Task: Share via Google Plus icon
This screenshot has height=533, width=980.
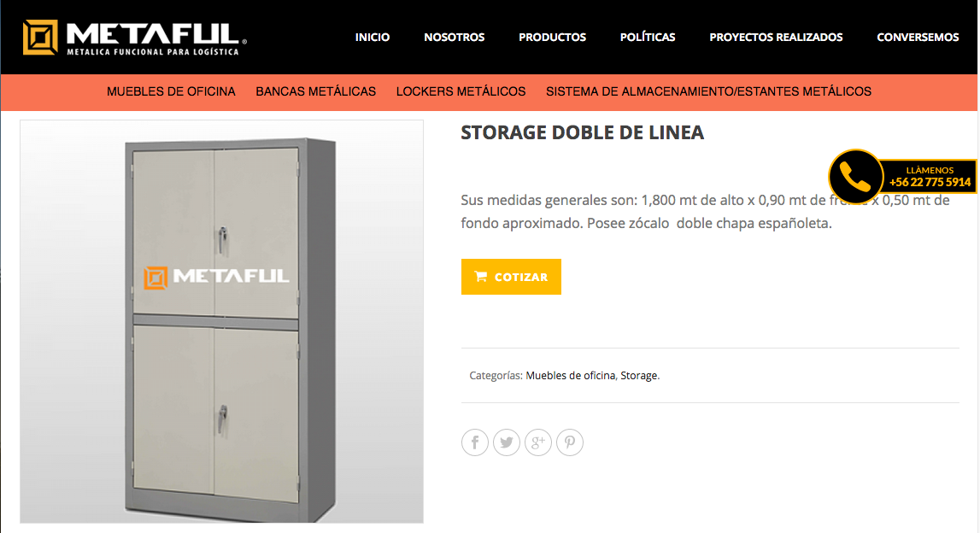Action: tap(538, 442)
